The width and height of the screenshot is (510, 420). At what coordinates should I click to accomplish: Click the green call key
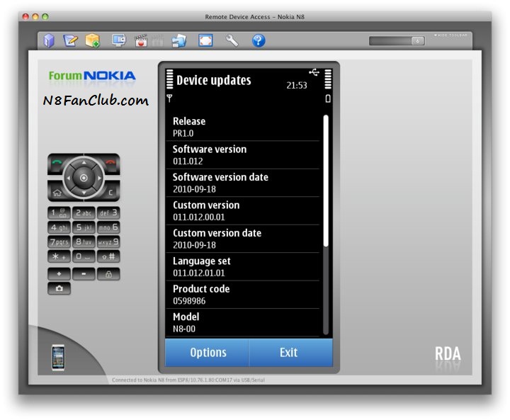56,164
